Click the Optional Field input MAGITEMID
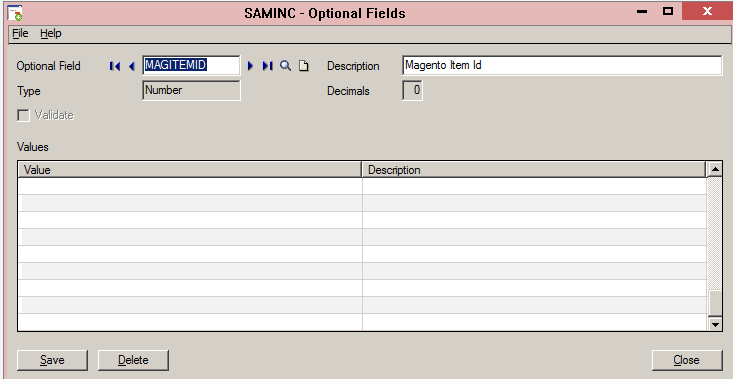This screenshot has width=733, height=379. [x=191, y=65]
